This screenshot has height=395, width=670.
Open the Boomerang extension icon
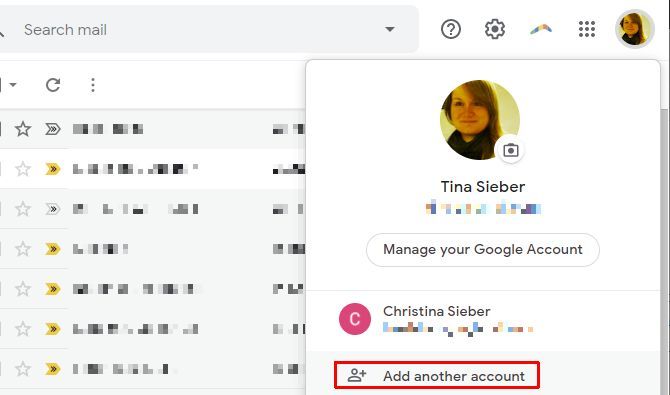[541, 29]
